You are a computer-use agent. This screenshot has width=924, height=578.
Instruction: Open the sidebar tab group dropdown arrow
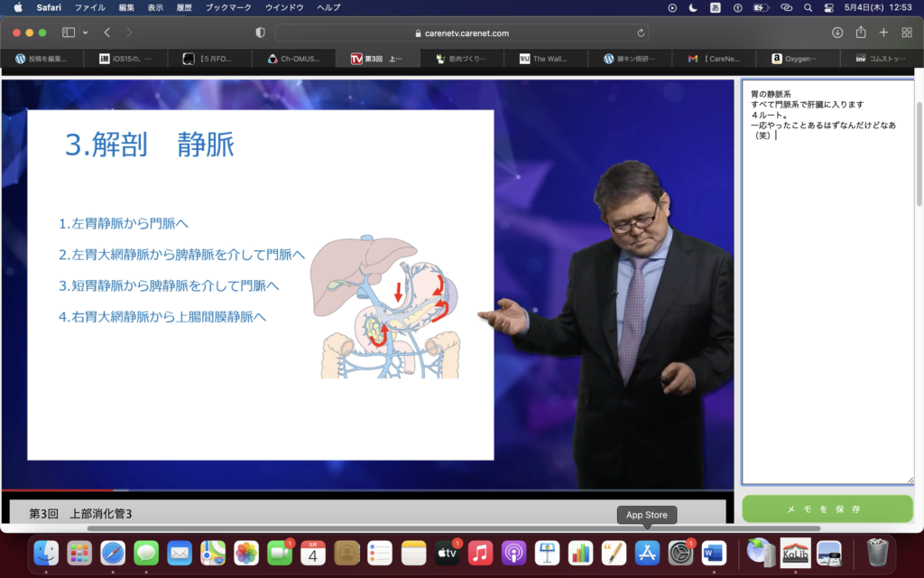(x=86, y=33)
